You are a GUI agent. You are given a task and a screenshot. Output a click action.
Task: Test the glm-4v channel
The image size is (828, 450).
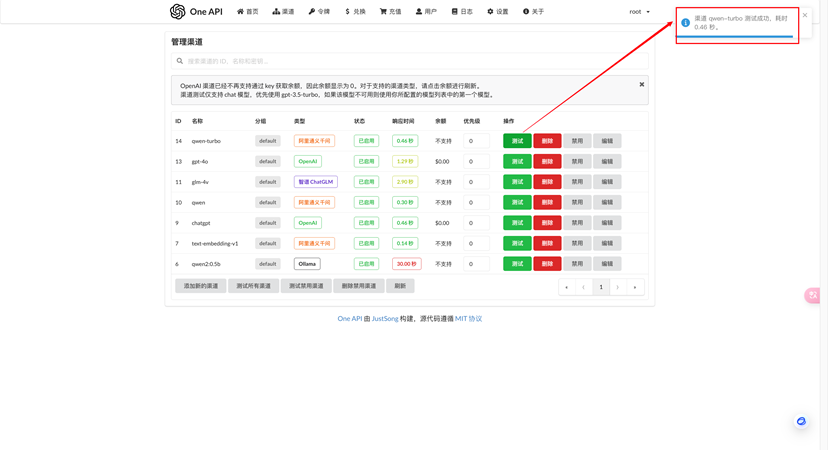(517, 182)
